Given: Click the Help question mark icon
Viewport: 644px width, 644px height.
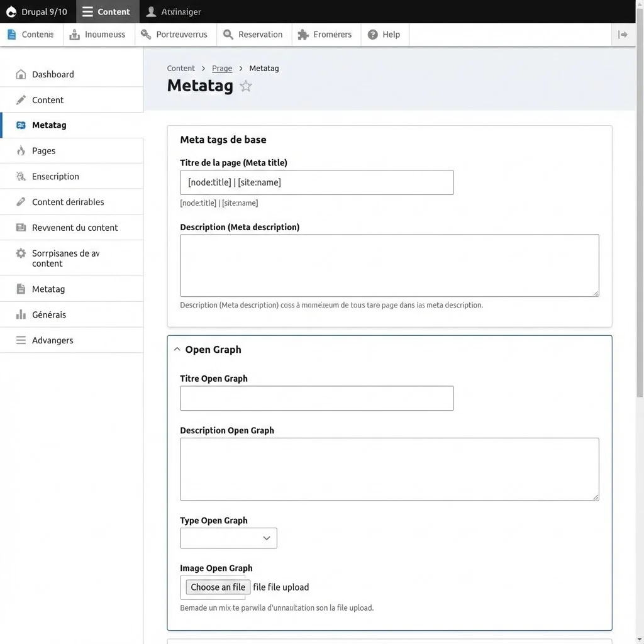Looking at the screenshot, I should coord(373,35).
